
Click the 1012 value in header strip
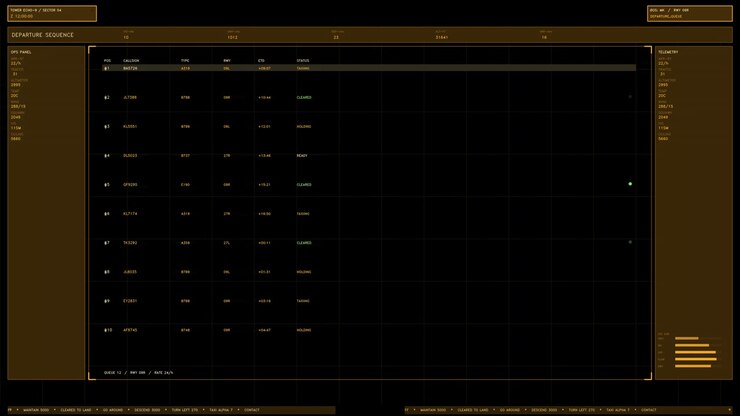pos(233,37)
